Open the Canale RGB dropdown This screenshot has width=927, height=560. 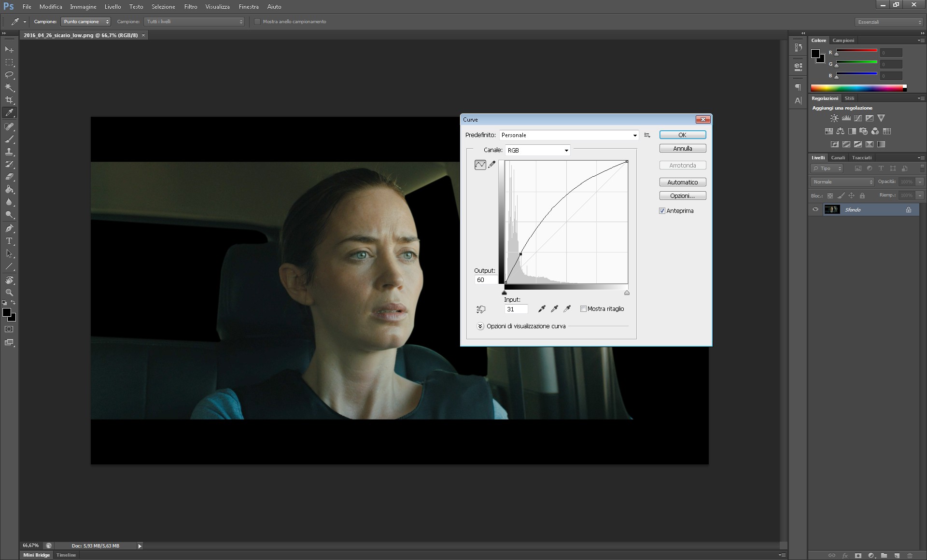537,151
